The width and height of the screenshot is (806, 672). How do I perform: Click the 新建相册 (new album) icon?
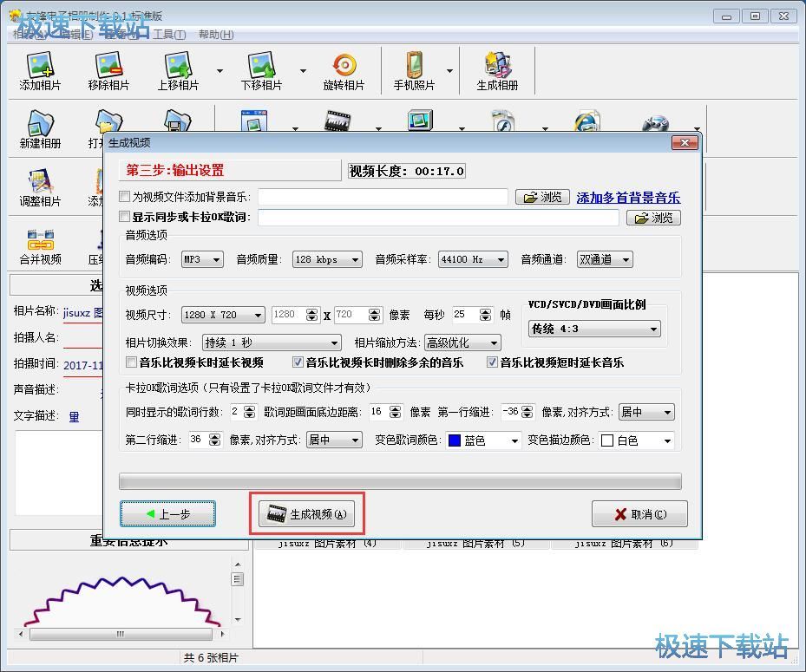click(x=40, y=129)
